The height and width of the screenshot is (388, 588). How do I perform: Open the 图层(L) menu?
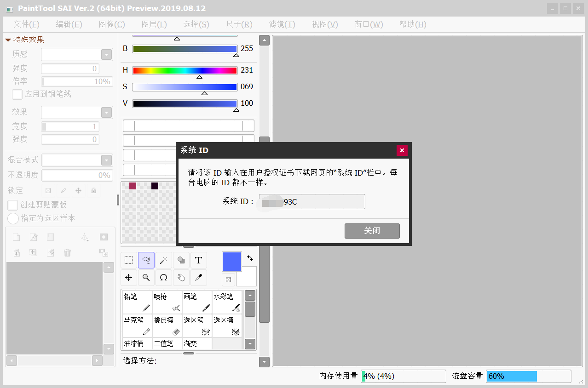point(154,24)
